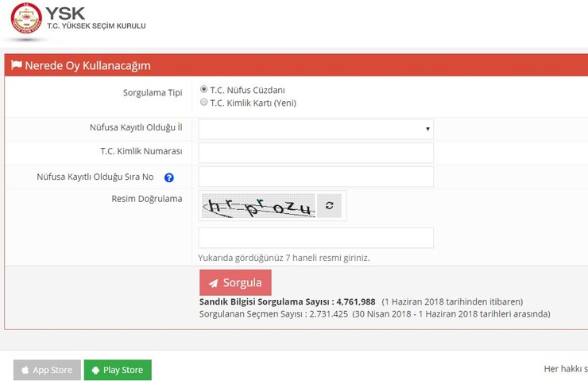Open the help tooltip next to Sıra No

168,177
